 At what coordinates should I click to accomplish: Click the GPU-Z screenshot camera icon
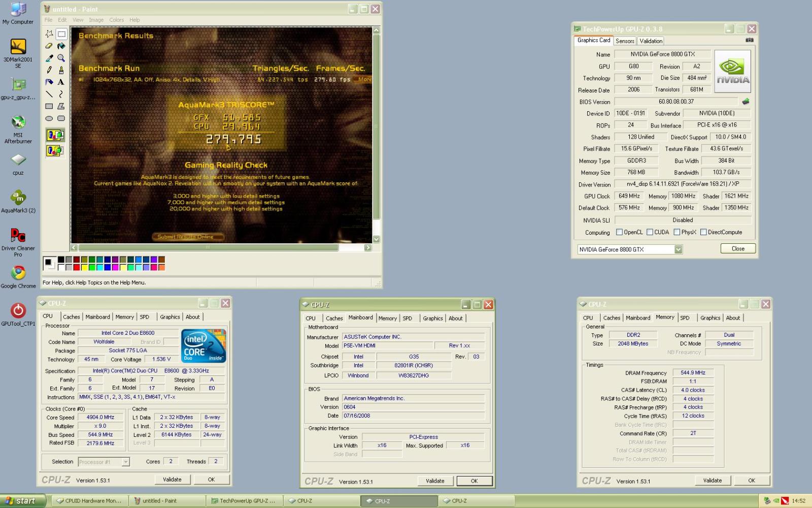click(x=750, y=40)
